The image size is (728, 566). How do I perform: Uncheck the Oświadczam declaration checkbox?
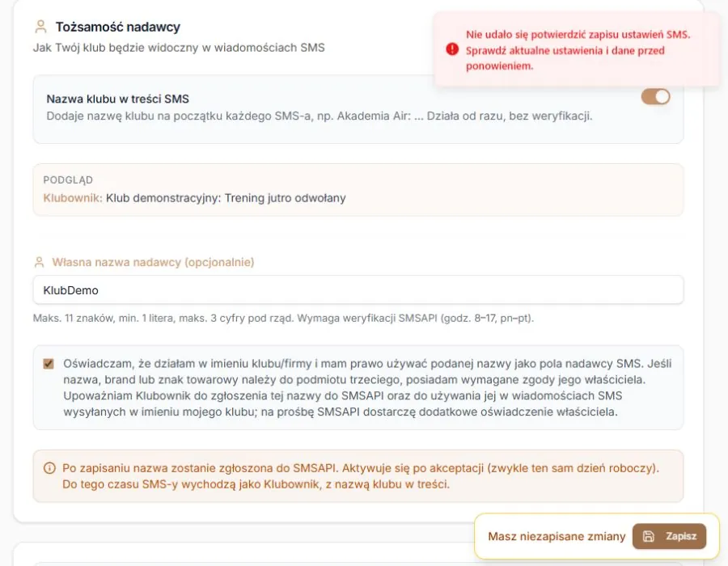(x=49, y=364)
